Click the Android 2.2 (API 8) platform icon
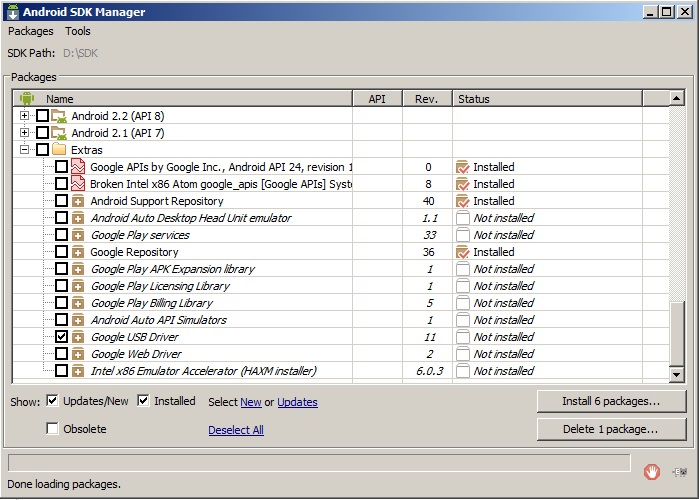 pos(60,116)
